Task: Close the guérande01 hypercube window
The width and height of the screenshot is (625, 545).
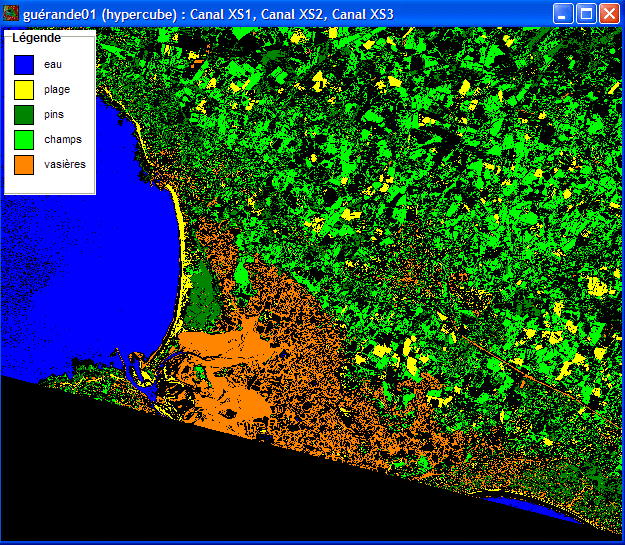Action: tap(609, 13)
